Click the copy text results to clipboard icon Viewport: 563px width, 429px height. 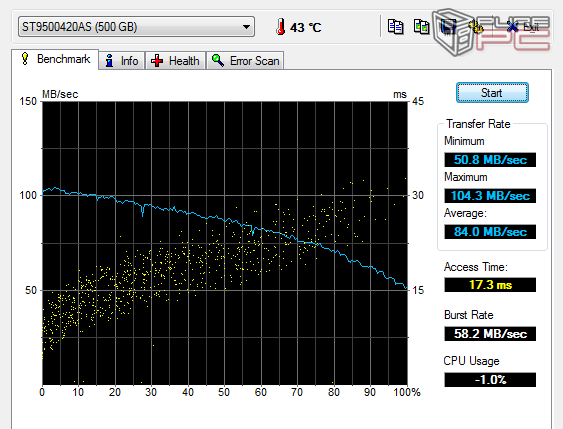pyautogui.click(x=395, y=27)
